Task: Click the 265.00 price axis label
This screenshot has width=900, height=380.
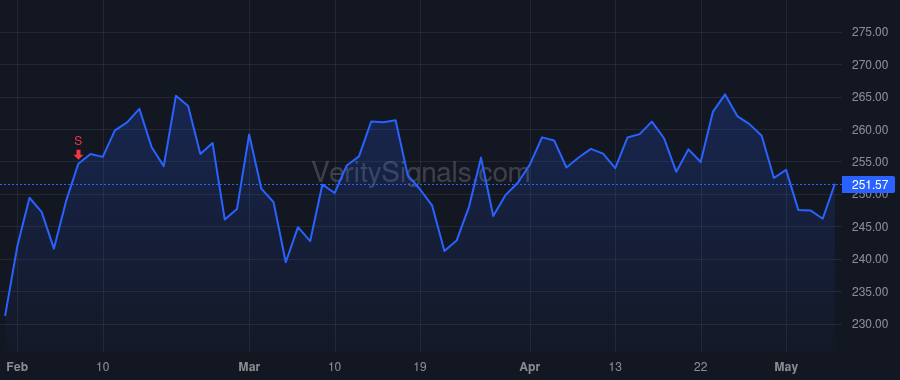Action: pos(870,97)
